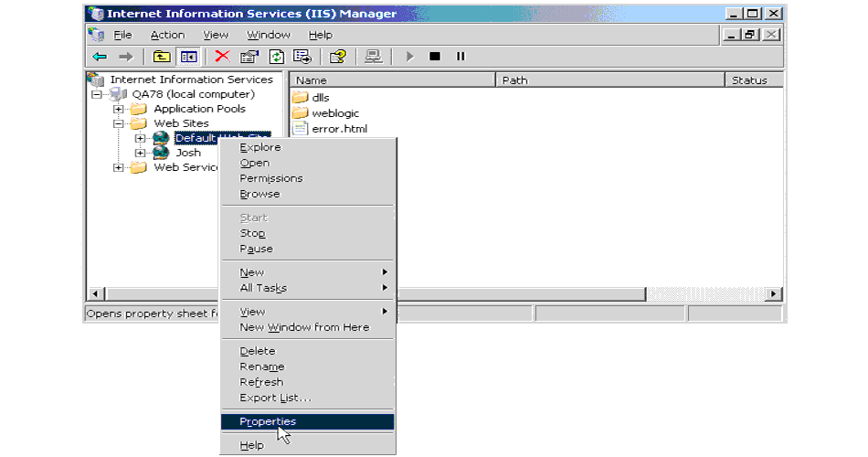The height and width of the screenshot is (457, 868).
Task: Expand the Application Pools node
Action: (118, 109)
